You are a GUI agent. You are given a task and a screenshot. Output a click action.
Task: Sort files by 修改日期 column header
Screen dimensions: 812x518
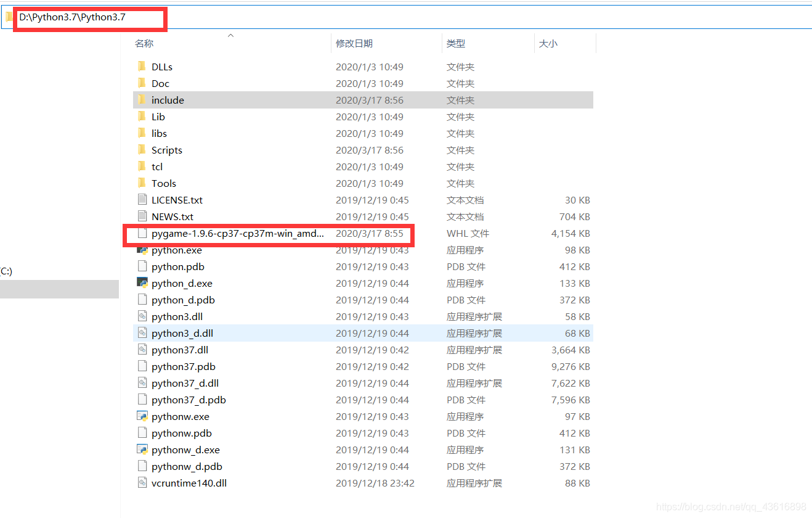coord(354,43)
